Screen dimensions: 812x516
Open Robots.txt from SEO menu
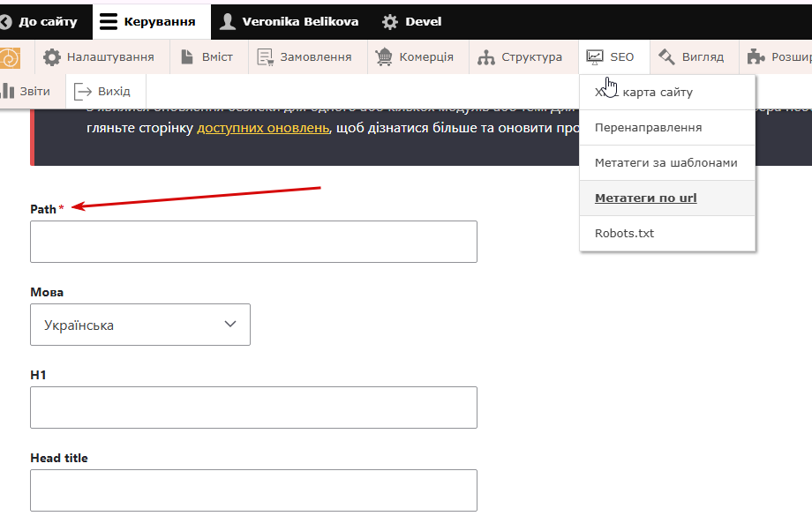pos(624,234)
